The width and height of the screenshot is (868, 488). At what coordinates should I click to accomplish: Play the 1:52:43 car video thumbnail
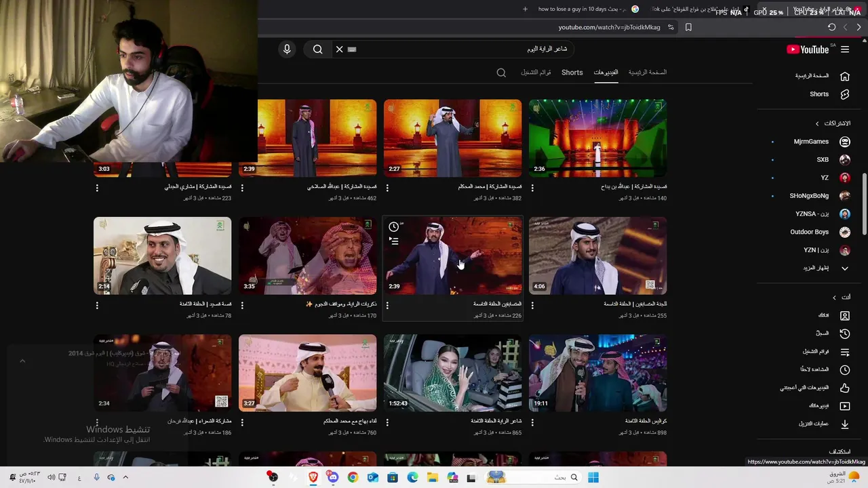point(452,373)
